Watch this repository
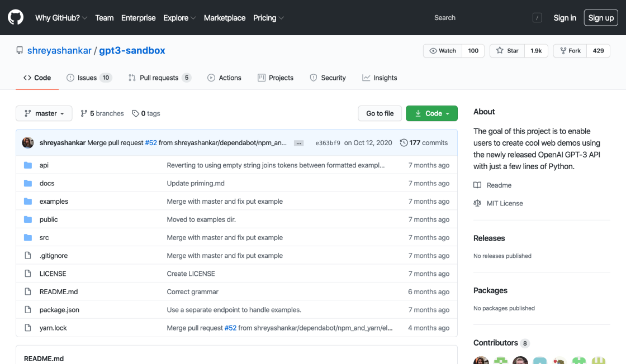 point(443,51)
